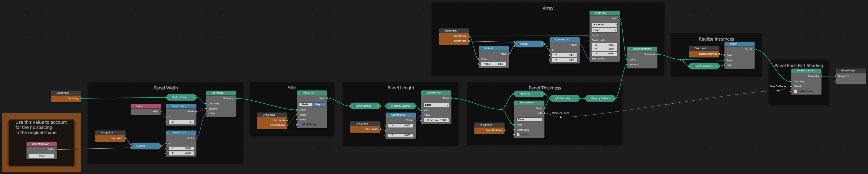Enable Shade Smooth checkbox
Image resolution: width=868 pixels, height=174 pixels.
[x=795, y=91]
